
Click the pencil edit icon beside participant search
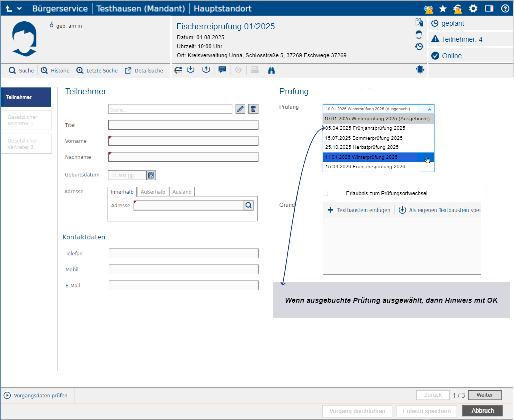pos(240,109)
